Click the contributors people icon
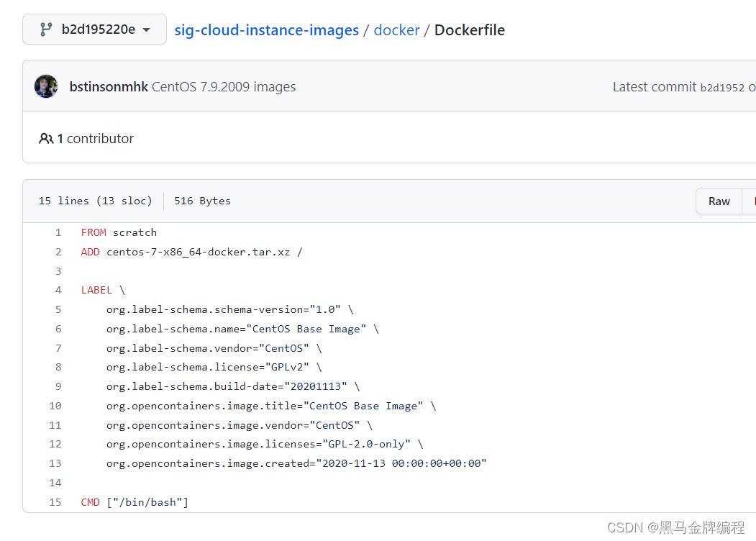Screen dimensions: 756x541 [46, 139]
